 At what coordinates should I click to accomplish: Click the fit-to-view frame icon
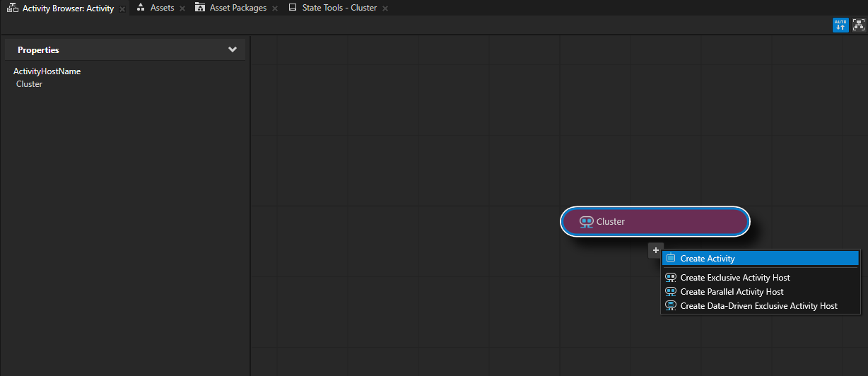[x=859, y=25]
